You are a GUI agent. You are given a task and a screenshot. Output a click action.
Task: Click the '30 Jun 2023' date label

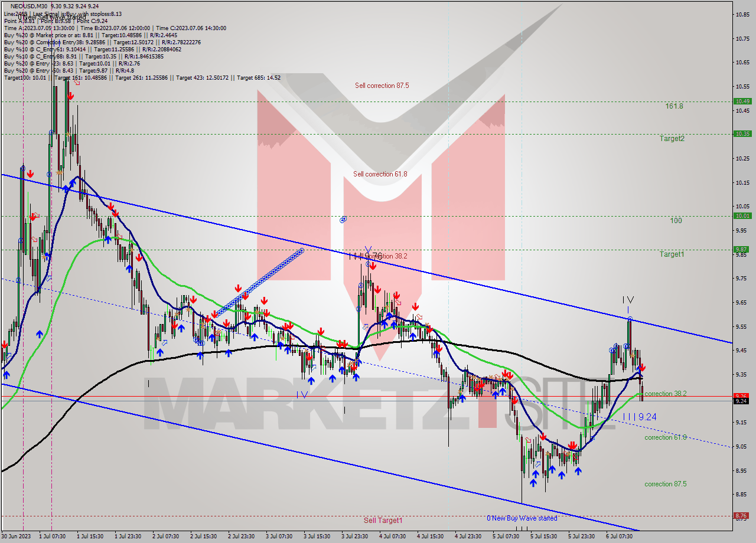point(15,537)
